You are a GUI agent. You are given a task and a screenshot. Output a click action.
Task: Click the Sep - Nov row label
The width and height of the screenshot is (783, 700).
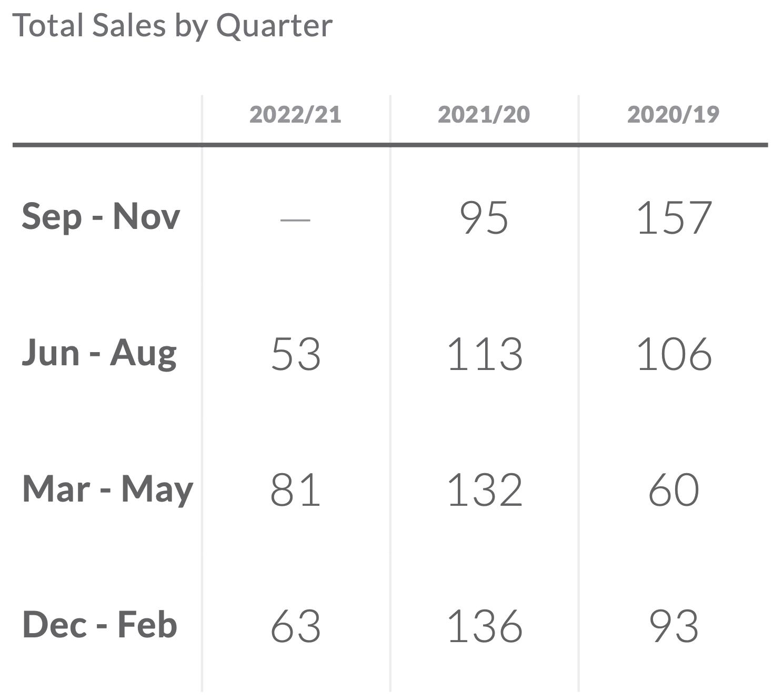coord(101,216)
